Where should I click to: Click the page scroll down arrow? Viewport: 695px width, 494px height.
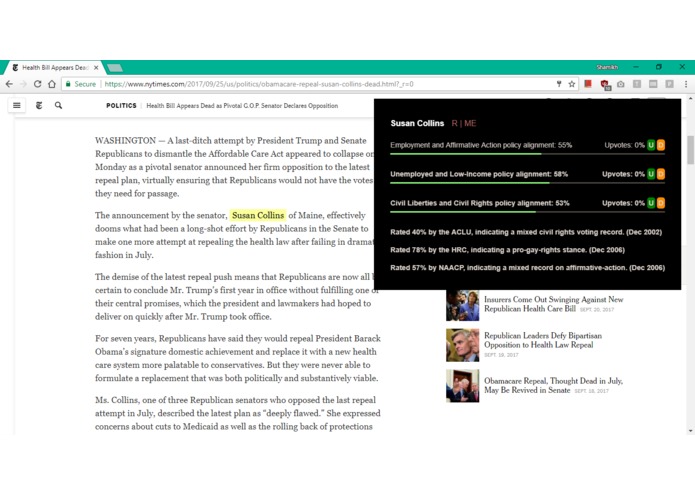click(x=691, y=430)
